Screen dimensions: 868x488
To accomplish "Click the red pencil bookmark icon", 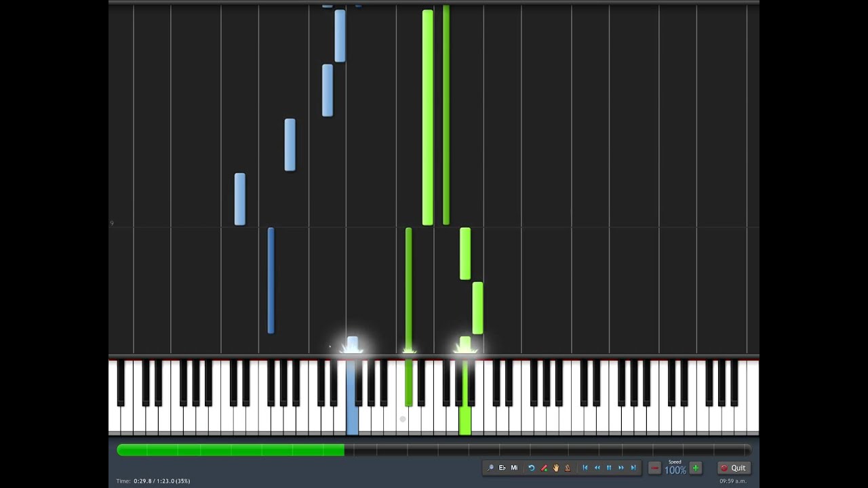I will (x=544, y=468).
